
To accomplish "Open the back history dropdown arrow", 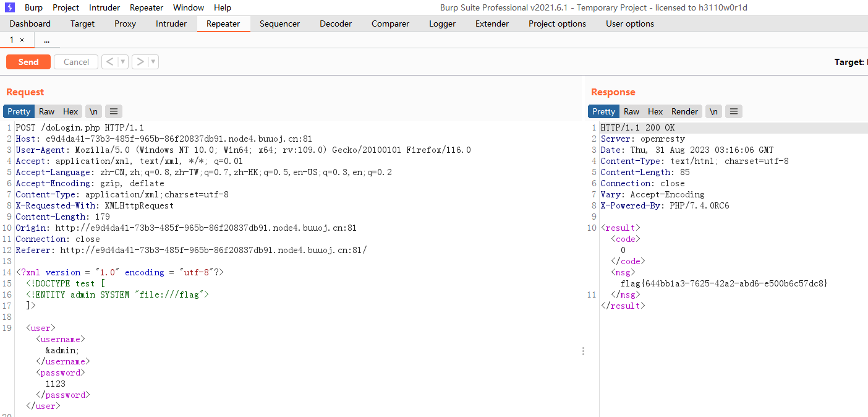I will (122, 62).
